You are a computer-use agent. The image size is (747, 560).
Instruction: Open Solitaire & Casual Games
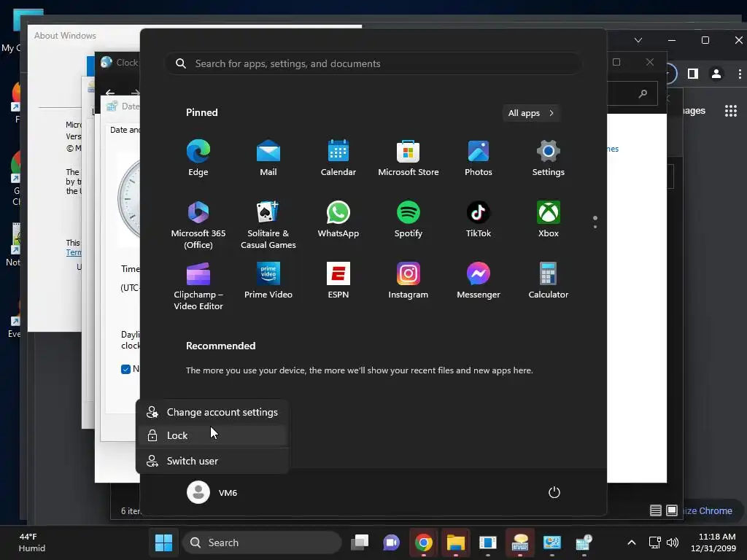268,225
